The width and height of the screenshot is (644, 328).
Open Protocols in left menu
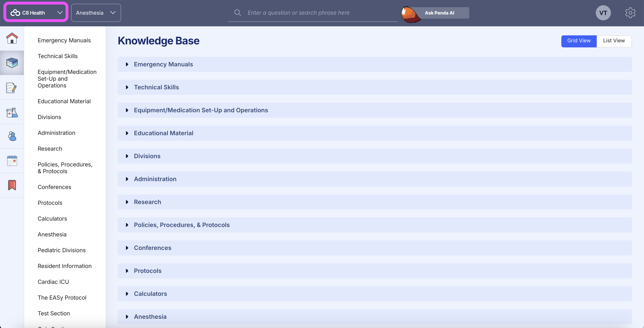coord(50,203)
